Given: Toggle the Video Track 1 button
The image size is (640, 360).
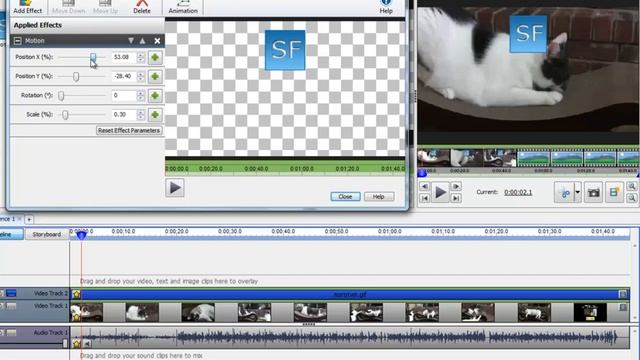Looking at the screenshot, I should (x=11, y=306).
